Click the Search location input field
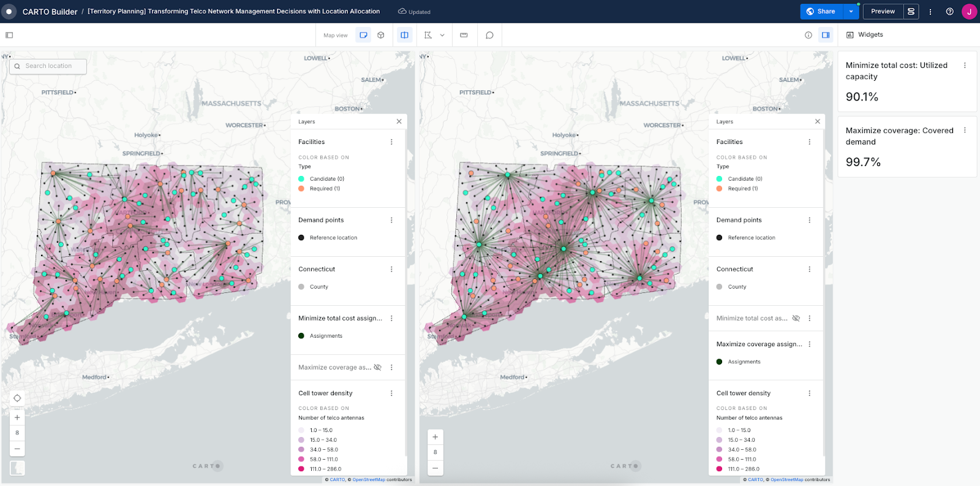This screenshot has height=486, width=980. (x=48, y=66)
